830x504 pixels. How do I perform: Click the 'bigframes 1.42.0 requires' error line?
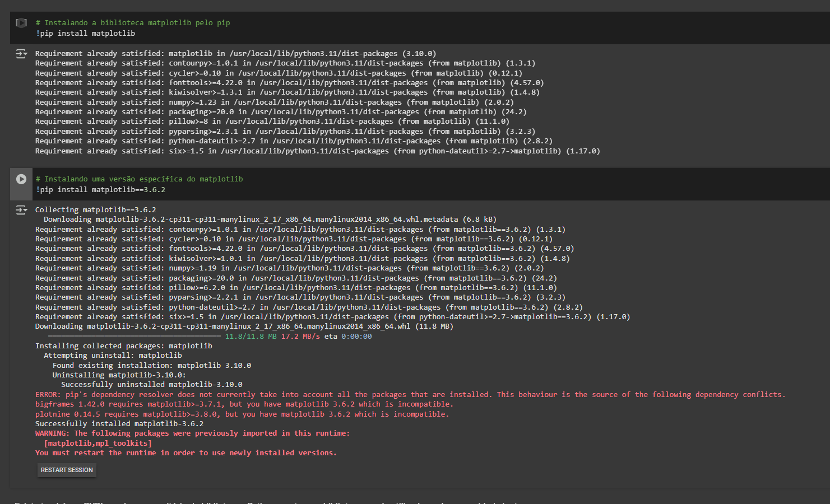click(244, 404)
